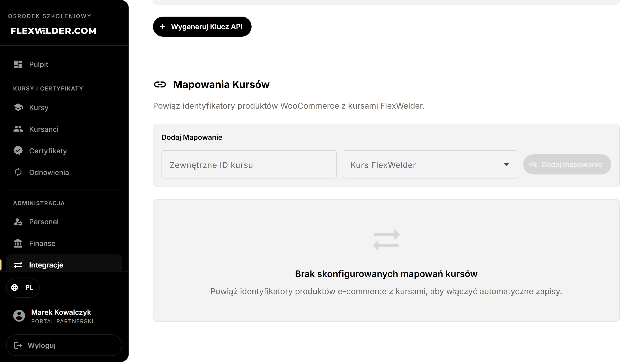This screenshot has width=644, height=362.
Task: Click the Kursy graduation cap icon
Action: [x=18, y=107]
